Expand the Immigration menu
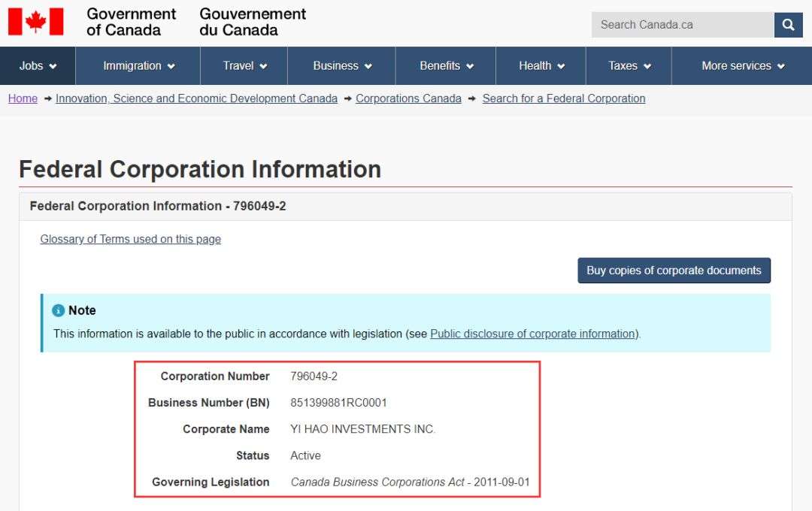Screen dimensions: 812x511 [x=138, y=65]
